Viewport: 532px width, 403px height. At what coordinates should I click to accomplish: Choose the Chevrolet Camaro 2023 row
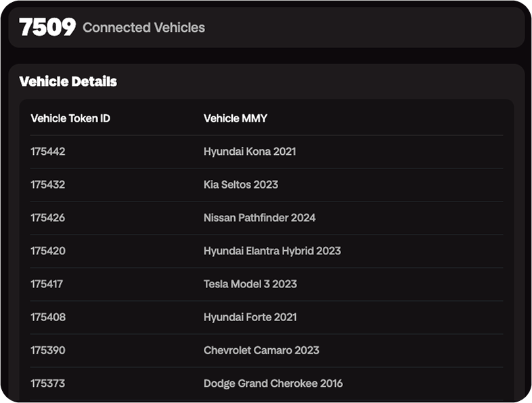click(x=261, y=350)
